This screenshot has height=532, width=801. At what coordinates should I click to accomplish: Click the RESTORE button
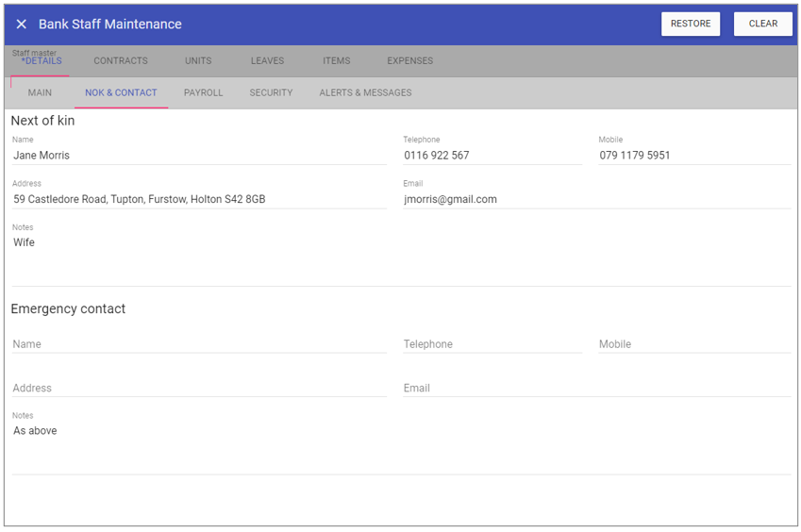click(690, 24)
